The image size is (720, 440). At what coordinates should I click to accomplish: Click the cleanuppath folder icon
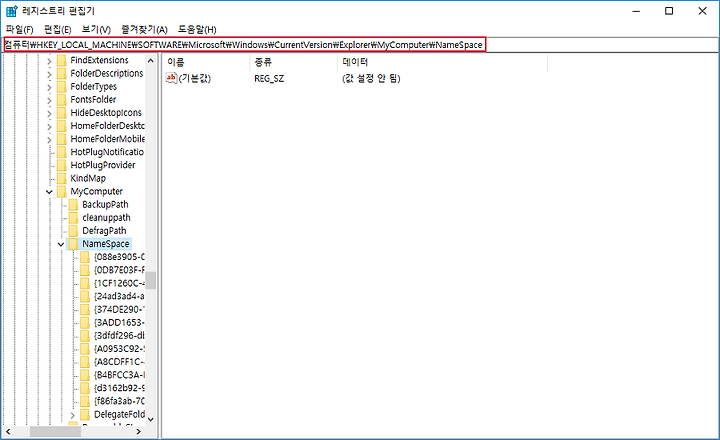(x=73, y=218)
